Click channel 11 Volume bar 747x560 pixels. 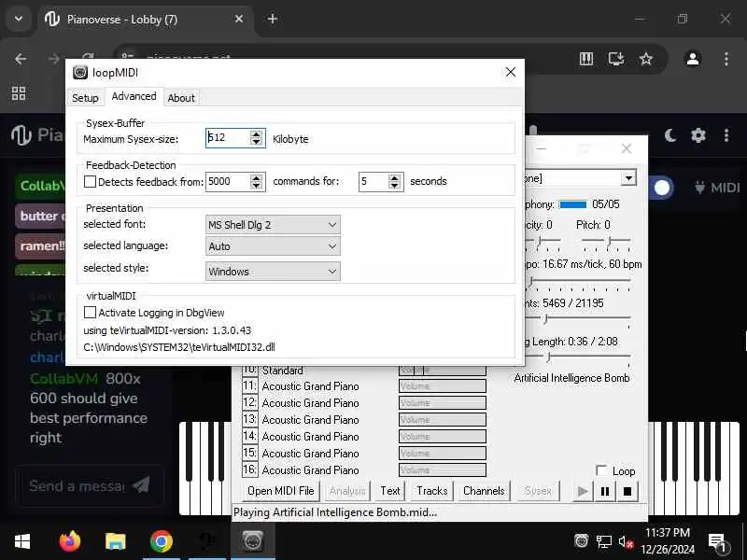click(x=443, y=385)
